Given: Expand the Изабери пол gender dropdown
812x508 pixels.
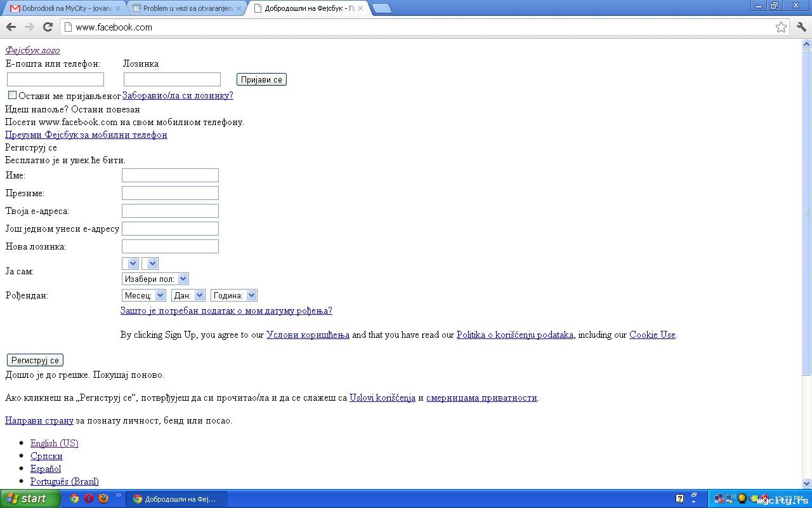Looking at the screenshot, I should (x=155, y=279).
